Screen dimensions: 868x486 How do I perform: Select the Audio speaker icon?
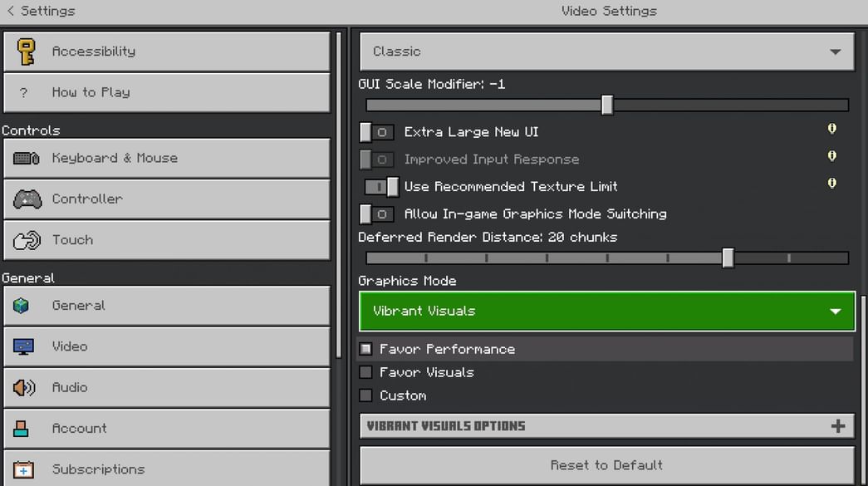(x=25, y=387)
